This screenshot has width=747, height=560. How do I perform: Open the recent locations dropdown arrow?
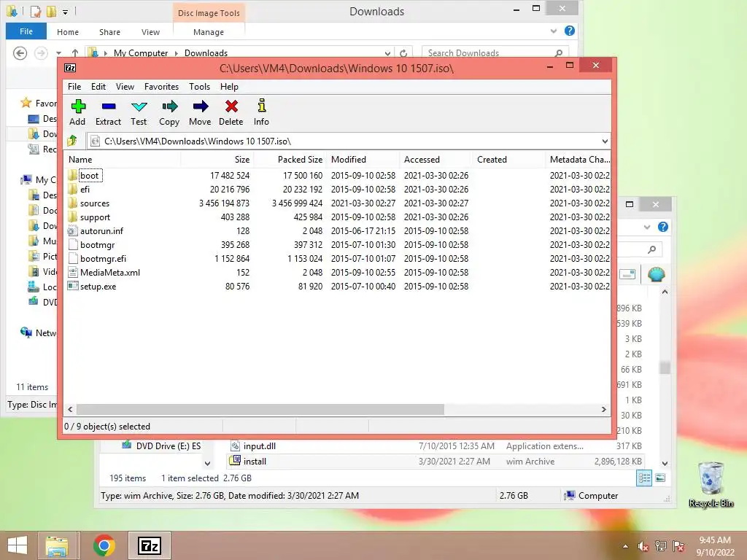pyautogui.click(x=58, y=53)
